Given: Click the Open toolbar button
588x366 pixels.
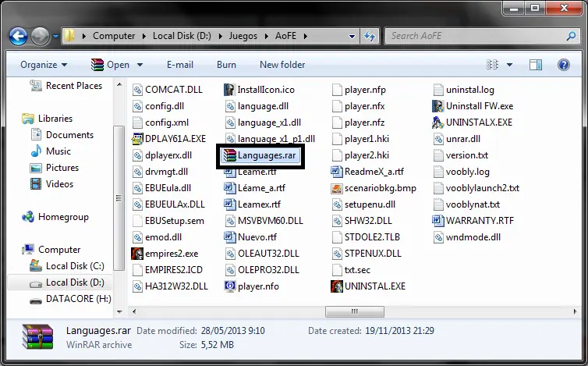Looking at the screenshot, I should pos(110,65).
